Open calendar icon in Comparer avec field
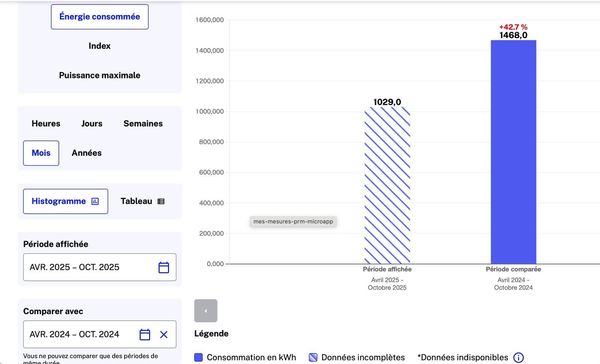Viewport: 600px width, 364px height. click(145, 334)
